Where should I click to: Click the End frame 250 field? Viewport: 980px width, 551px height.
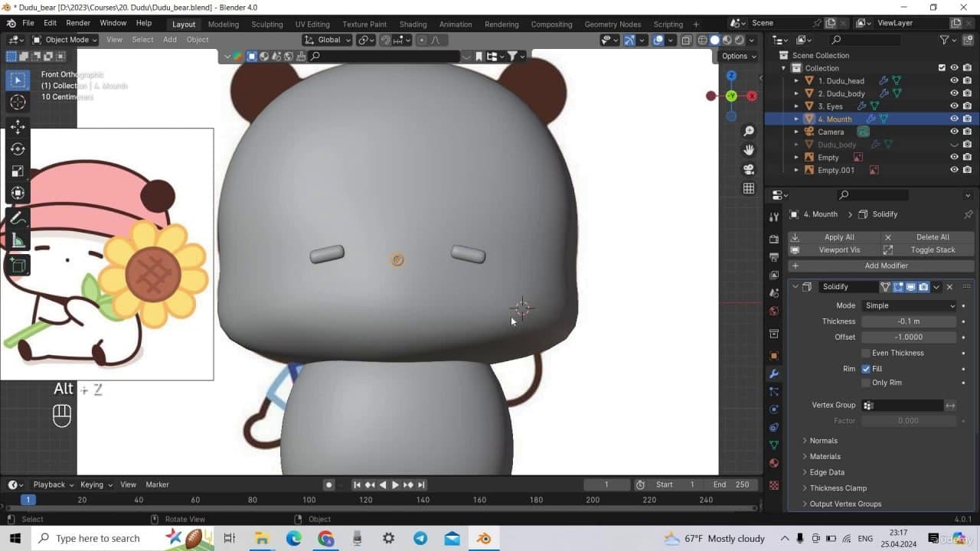pos(731,484)
